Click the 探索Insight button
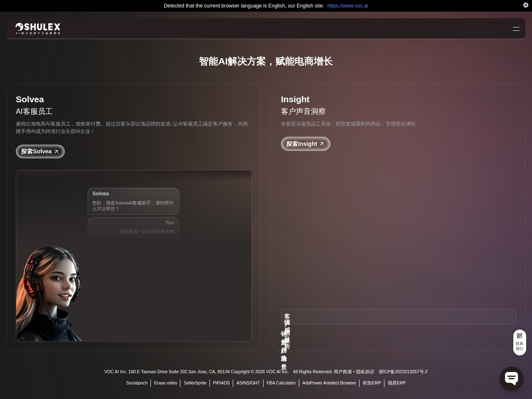 click(305, 144)
